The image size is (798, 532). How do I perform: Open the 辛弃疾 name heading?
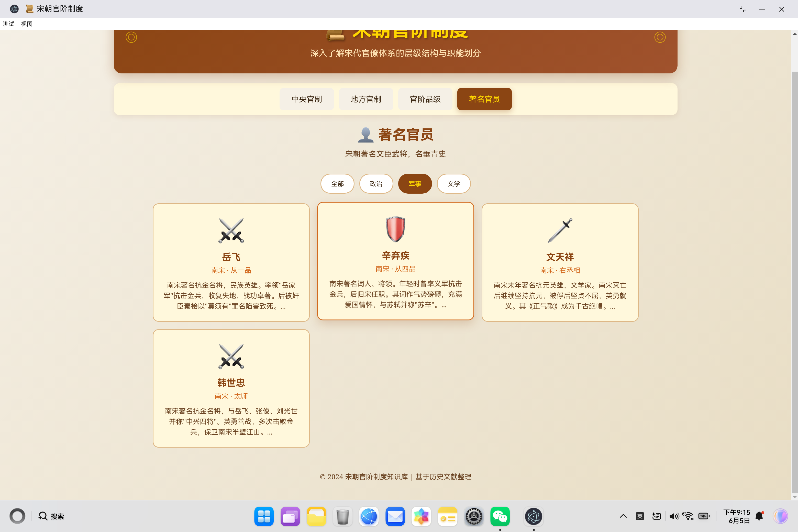coord(395,256)
